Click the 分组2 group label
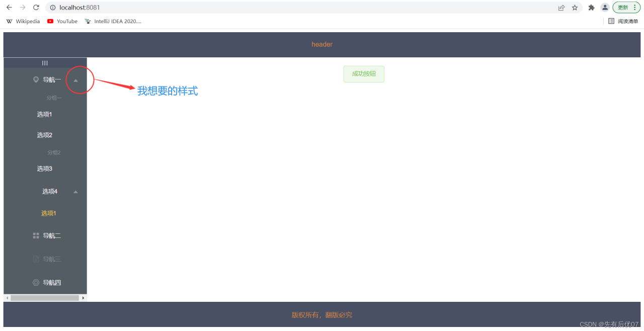Screen dimensions: 644x331 54,152
